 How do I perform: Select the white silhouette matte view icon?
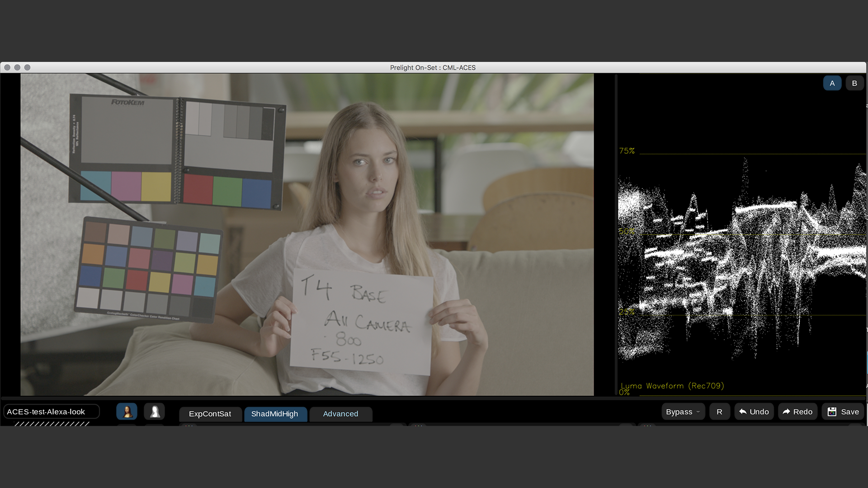click(x=155, y=412)
